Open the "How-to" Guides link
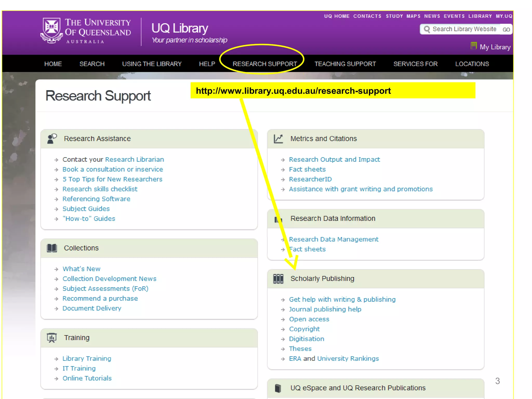532x399 pixels. coord(89,219)
